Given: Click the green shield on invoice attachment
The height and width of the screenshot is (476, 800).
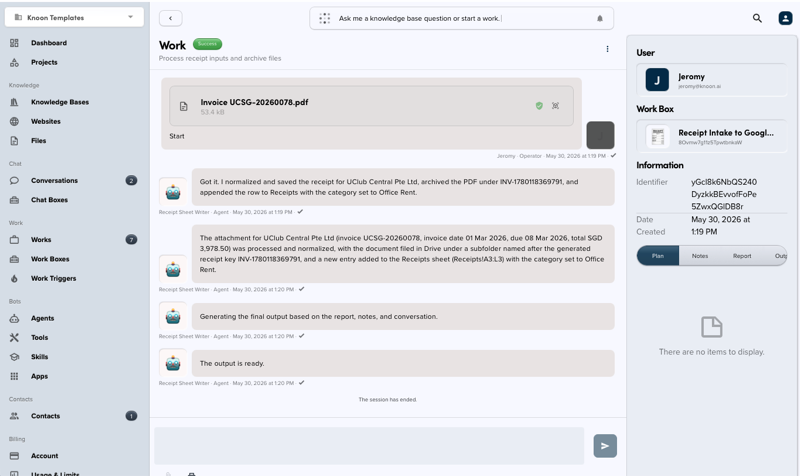Looking at the screenshot, I should point(539,106).
